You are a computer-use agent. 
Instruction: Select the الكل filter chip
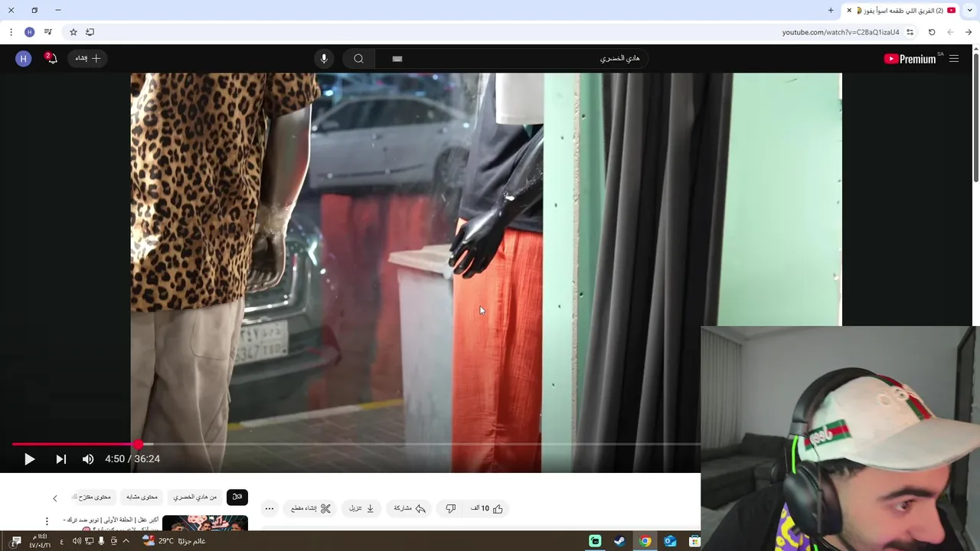tap(237, 497)
